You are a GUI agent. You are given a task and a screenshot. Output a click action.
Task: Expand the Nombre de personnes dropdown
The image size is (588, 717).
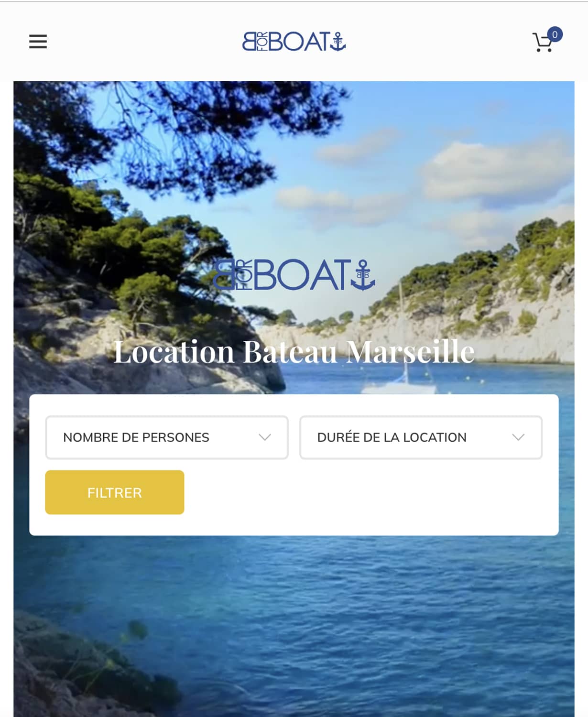(167, 437)
